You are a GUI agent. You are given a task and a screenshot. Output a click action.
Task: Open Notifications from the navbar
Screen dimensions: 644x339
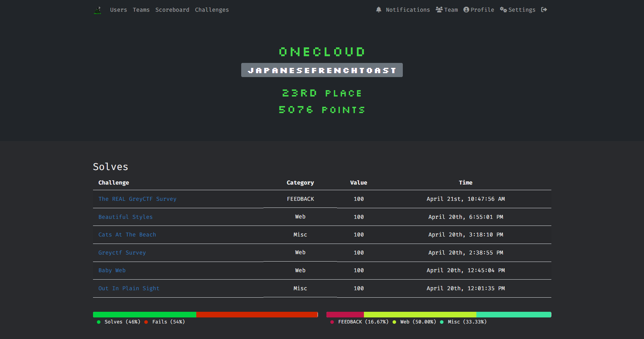tap(408, 10)
